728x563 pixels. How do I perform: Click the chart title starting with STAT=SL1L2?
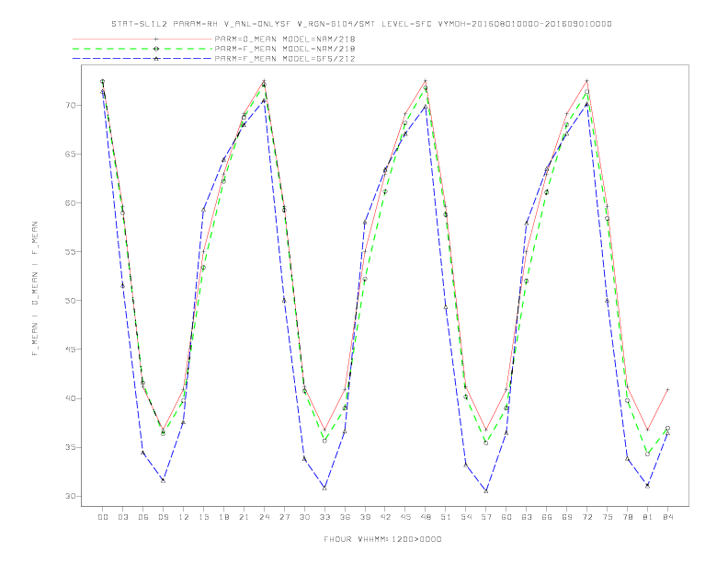pos(361,24)
